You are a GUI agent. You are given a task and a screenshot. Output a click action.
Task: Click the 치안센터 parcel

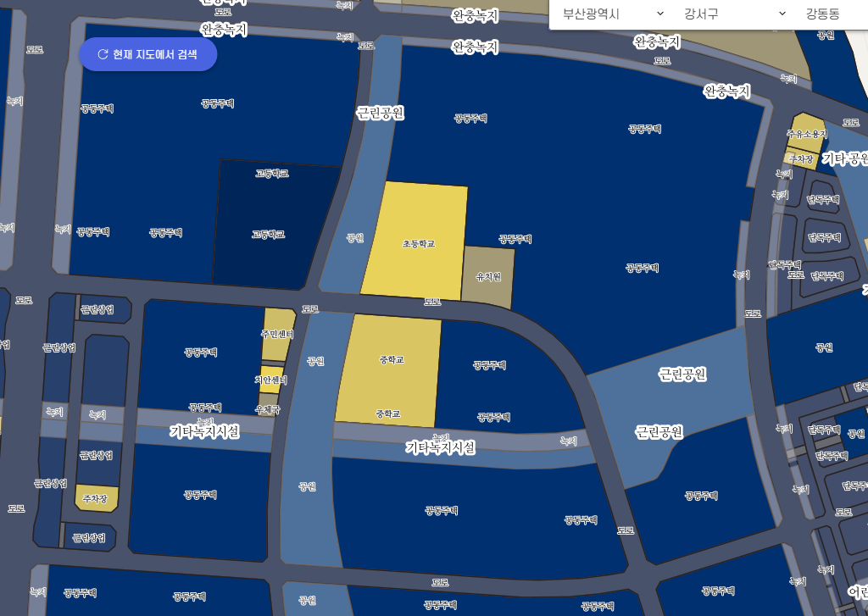click(x=271, y=379)
